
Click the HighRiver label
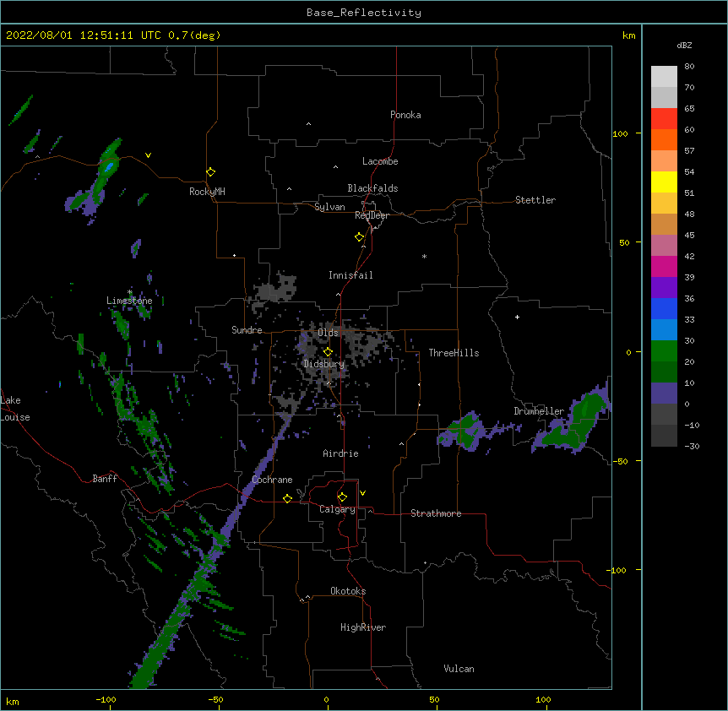pos(363,627)
